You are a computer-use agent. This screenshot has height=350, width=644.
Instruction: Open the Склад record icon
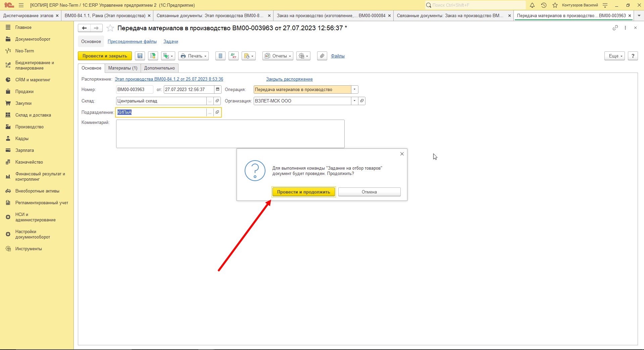tap(217, 101)
